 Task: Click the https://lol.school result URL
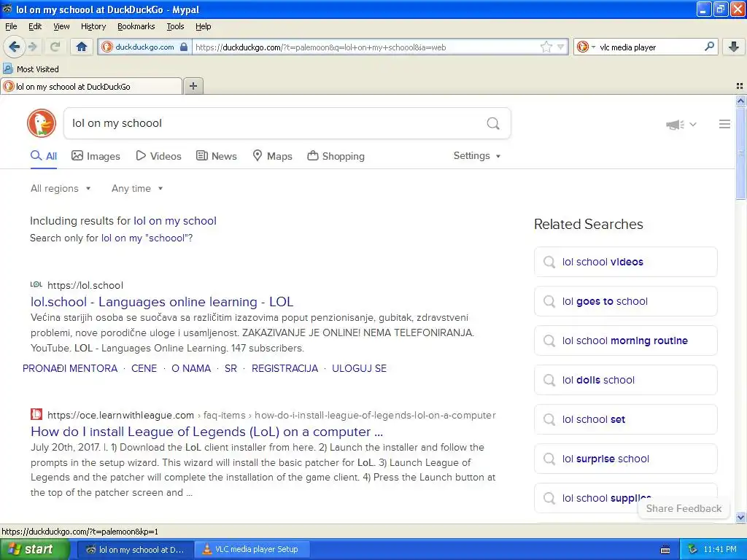(x=85, y=285)
